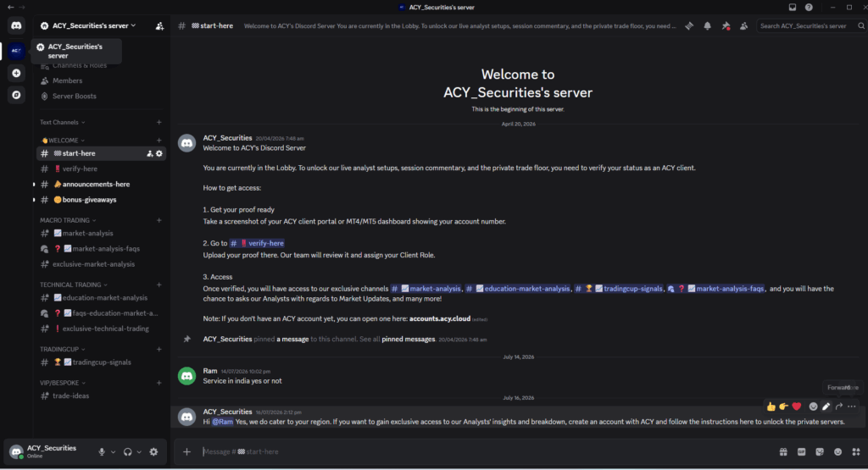868x470 pixels.
Task: Open the emoji picker in message bar
Action: (x=837, y=451)
